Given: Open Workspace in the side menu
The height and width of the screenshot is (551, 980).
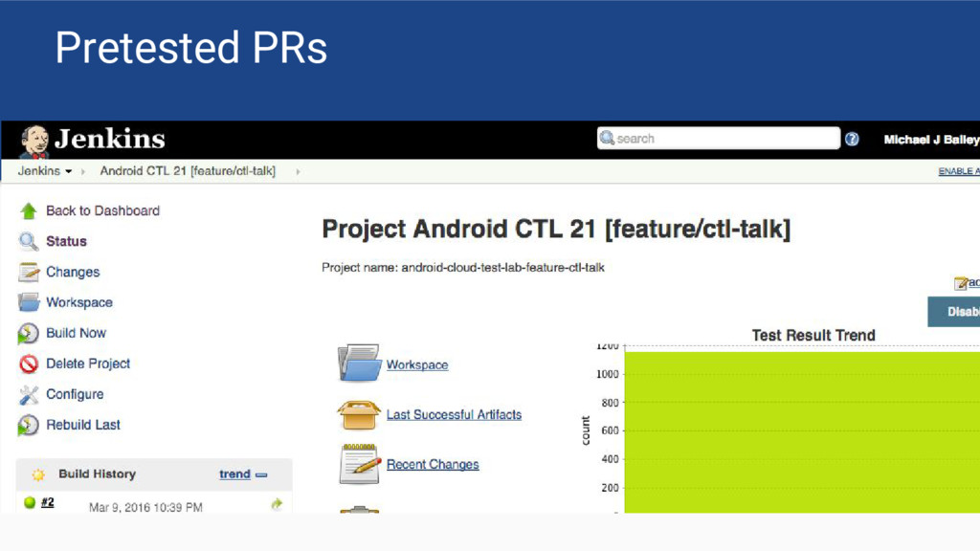Looking at the screenshot, I should pyautogui.click(x=79, y=302).
